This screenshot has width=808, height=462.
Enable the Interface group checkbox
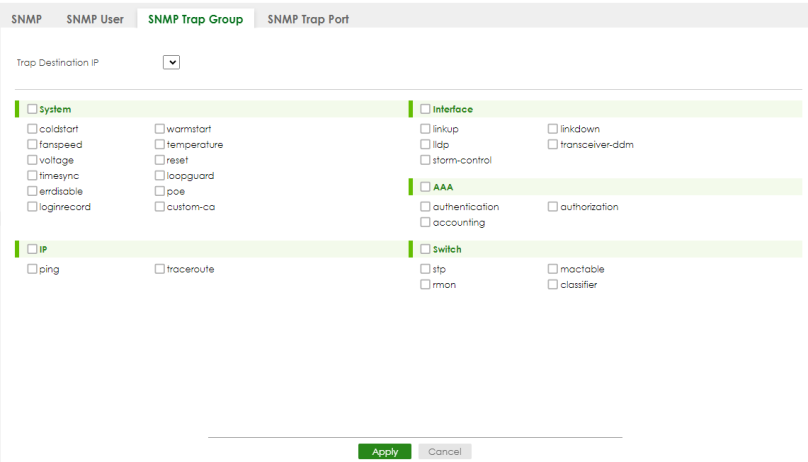pos(425,109)
